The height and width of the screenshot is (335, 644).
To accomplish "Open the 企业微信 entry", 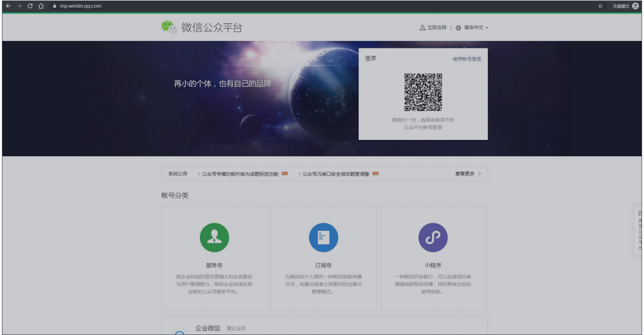I will coord(208,328).
